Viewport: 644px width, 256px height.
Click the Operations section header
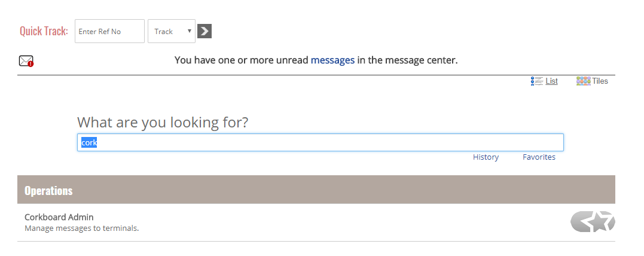click(x=316, y=190)
